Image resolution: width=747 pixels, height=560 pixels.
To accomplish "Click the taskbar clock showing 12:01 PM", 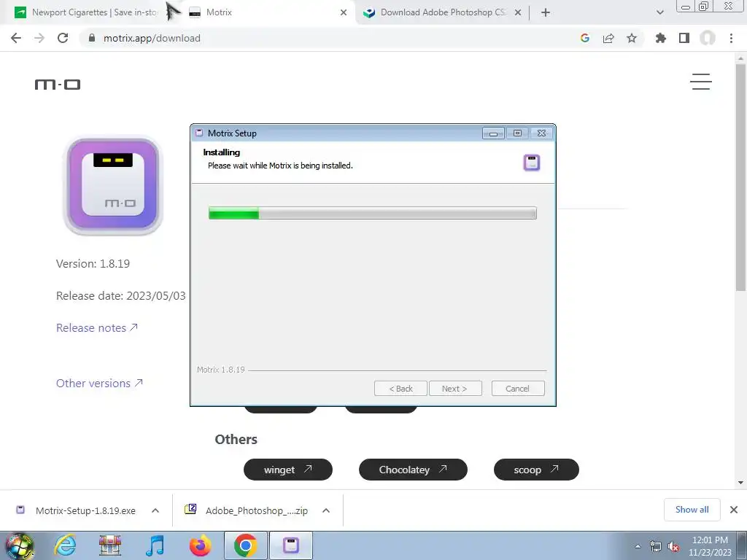I will point(710,546).
